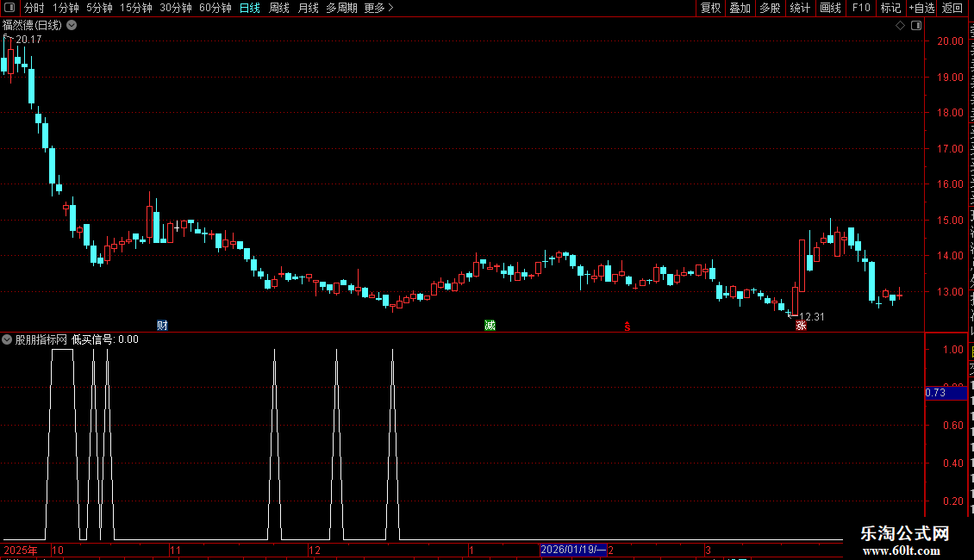Click month 11 on the time axis
The height and width of the screenshot is (560, 974).
click(x=175, y=550)
